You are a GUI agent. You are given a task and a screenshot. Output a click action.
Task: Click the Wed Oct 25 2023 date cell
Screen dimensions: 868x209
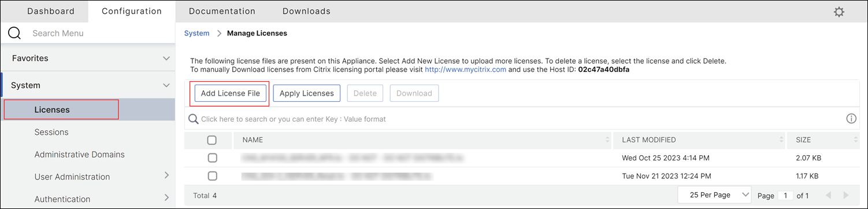665,157
